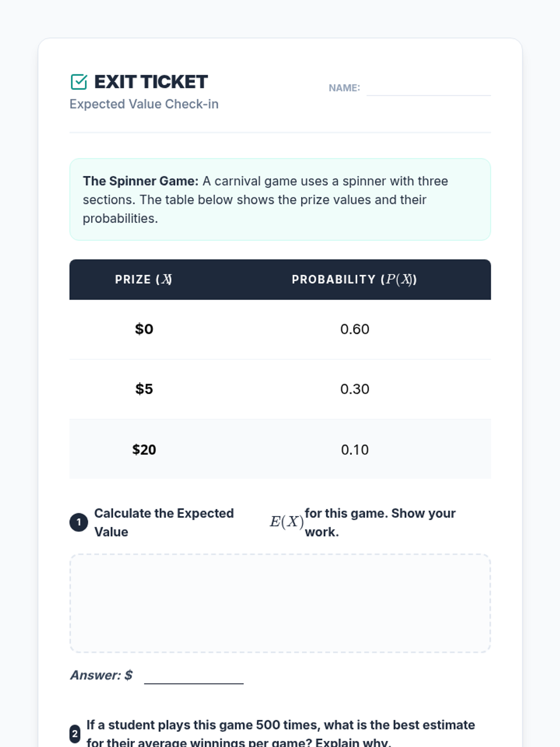Click the Expected Value Check-in subtitle

coord(144,104)
